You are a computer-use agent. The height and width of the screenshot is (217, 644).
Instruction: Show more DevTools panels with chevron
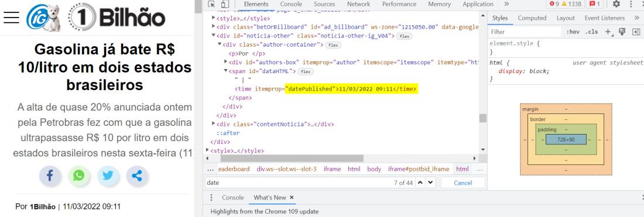coord(506,4)
